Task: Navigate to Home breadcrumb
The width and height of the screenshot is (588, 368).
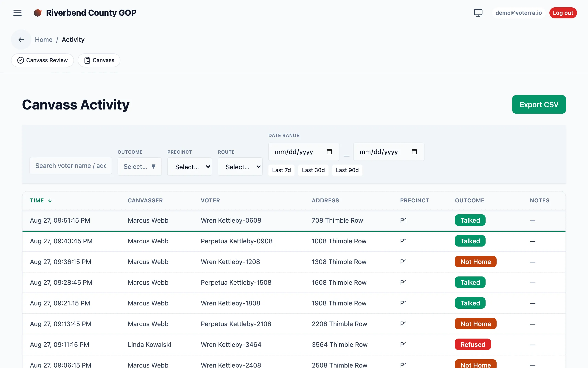Action: [44, 39]
